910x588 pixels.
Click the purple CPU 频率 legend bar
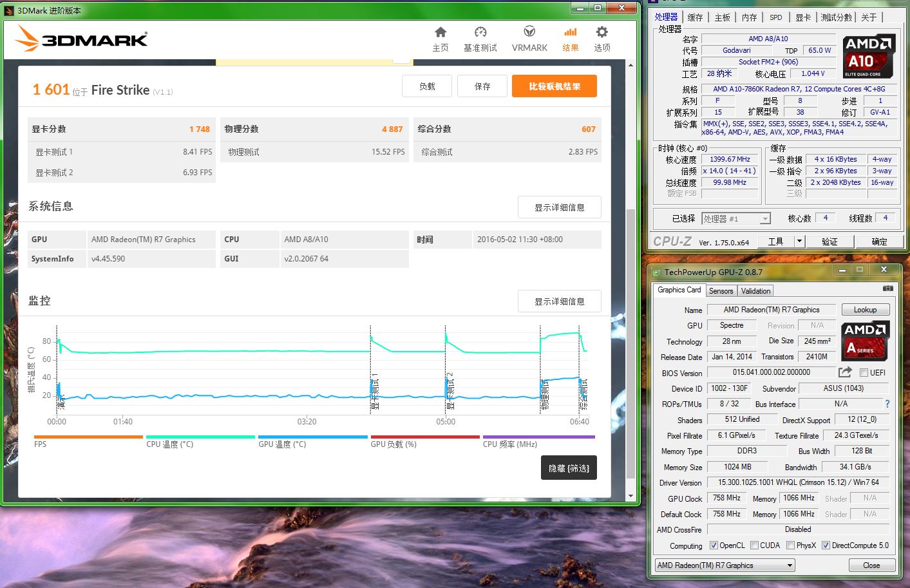538,436
